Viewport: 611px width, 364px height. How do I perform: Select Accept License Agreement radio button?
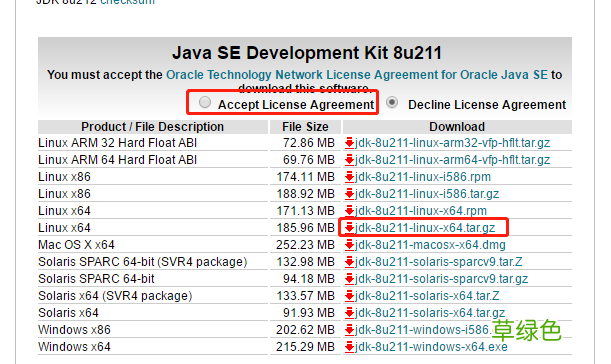click(x=205, y=102)
